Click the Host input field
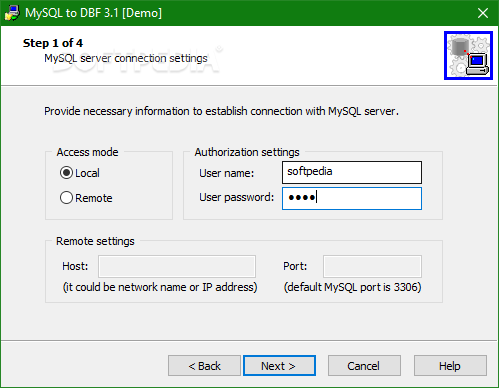 click(x=177, y=266)
